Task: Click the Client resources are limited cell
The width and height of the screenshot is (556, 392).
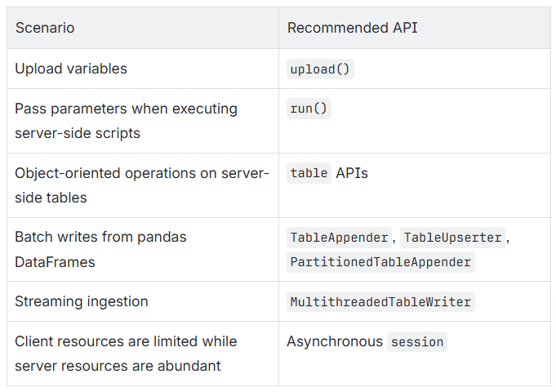Action: pyautogui.click(x=143, y=354)
